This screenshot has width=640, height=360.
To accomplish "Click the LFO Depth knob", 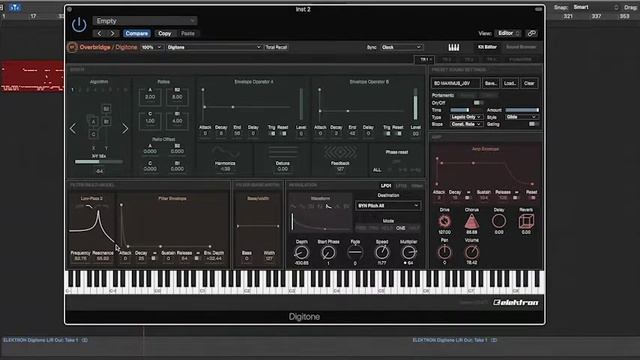I will click(302, 253).
